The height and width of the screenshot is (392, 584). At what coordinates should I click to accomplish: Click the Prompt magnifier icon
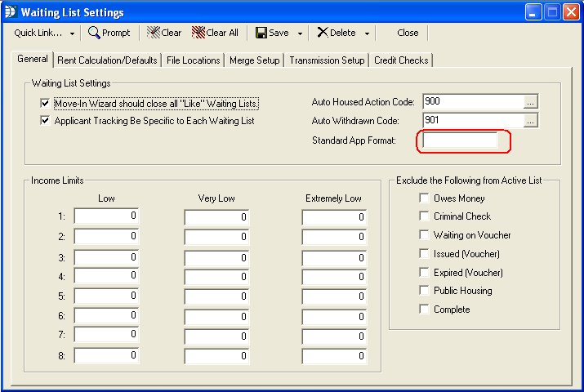[94, 33]
